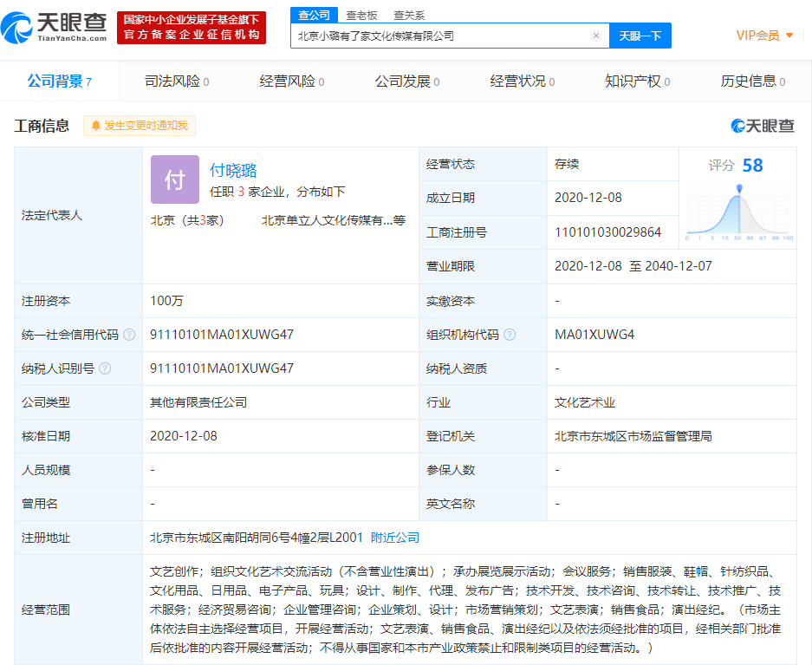Open the 知识产权 tab

[x=638, y=81]
